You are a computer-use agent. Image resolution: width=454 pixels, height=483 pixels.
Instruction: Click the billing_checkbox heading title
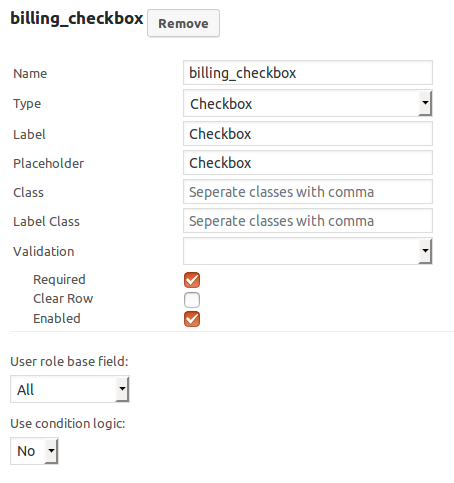[x=77, y=18]
